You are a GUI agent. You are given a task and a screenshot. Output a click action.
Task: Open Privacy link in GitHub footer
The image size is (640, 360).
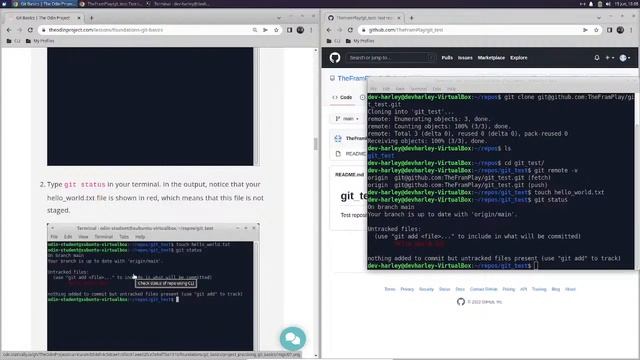407,289
